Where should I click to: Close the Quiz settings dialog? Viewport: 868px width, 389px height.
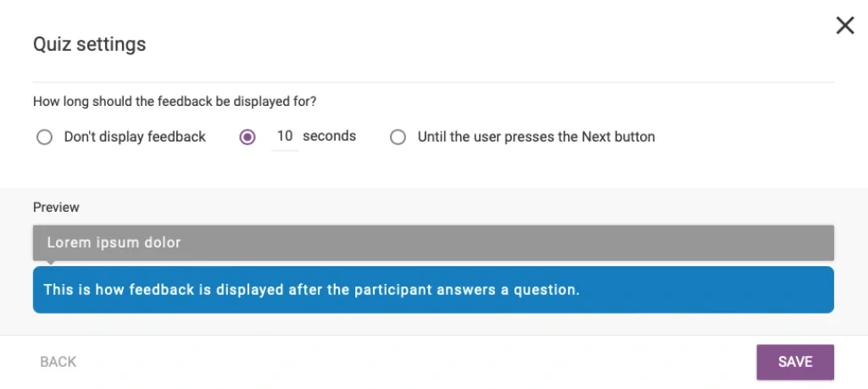tap(844, 25)
